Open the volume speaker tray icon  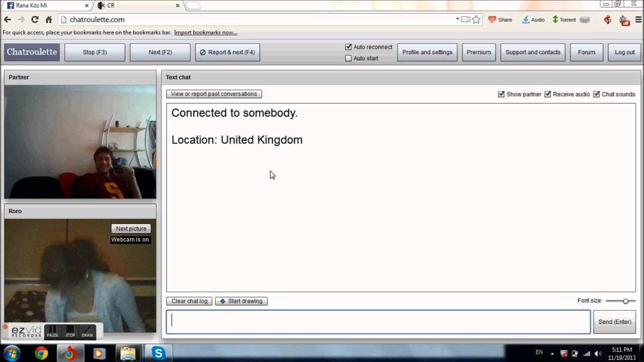598,353
